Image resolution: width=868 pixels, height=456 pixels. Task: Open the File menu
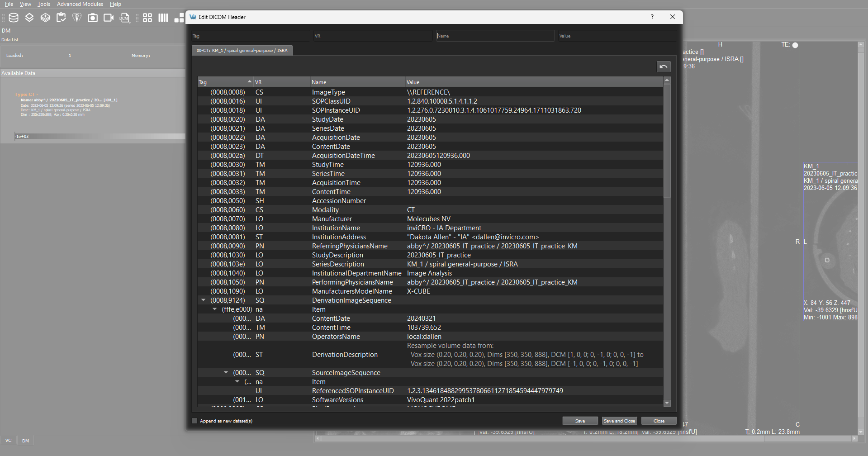tap(9, 4)
